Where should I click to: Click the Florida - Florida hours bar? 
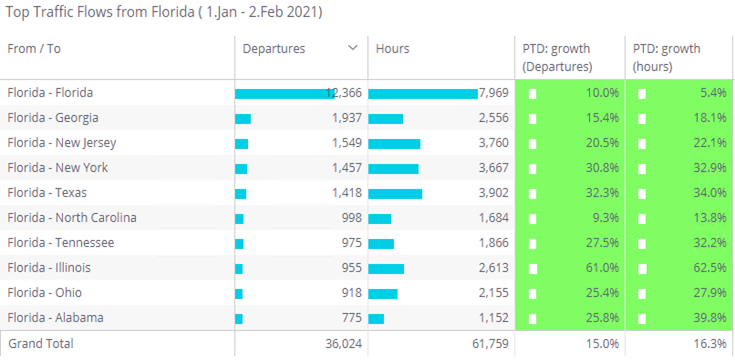point(423,94)
